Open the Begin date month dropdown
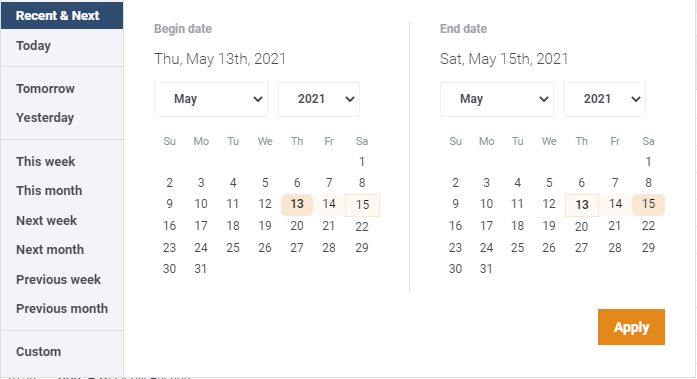The height and width of the screenshot is (379, 697). tap(211, 99)
